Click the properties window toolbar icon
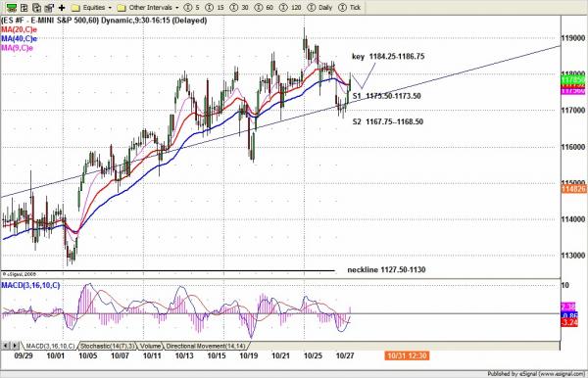This screenshot has width=588, height=378. [x=49, y=7]
